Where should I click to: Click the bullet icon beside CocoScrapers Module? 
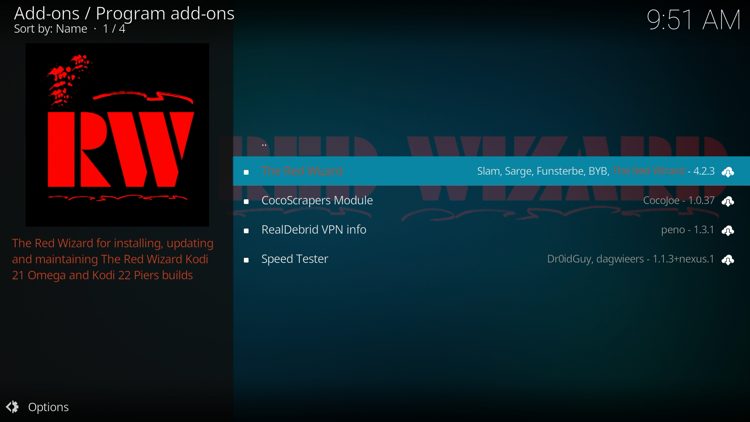(x=246, y=201)
